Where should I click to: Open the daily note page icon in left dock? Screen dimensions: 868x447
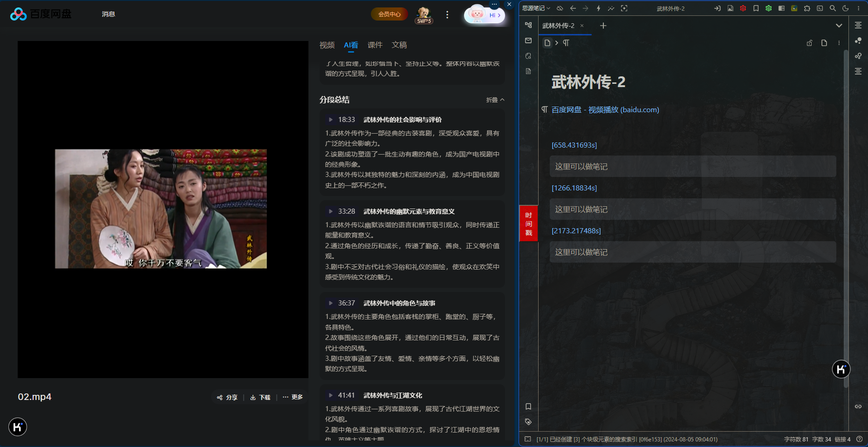(528, 71)
